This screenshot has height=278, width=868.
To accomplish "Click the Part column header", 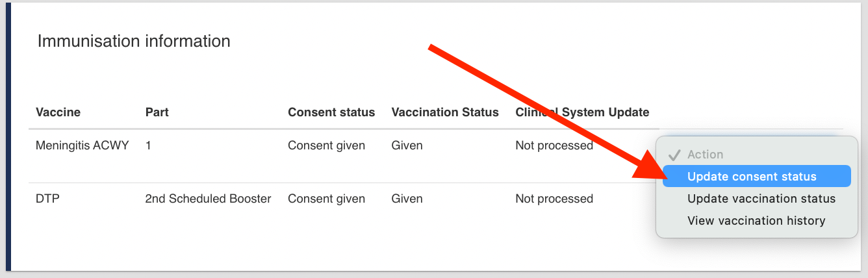I will (x=157, y=112).
